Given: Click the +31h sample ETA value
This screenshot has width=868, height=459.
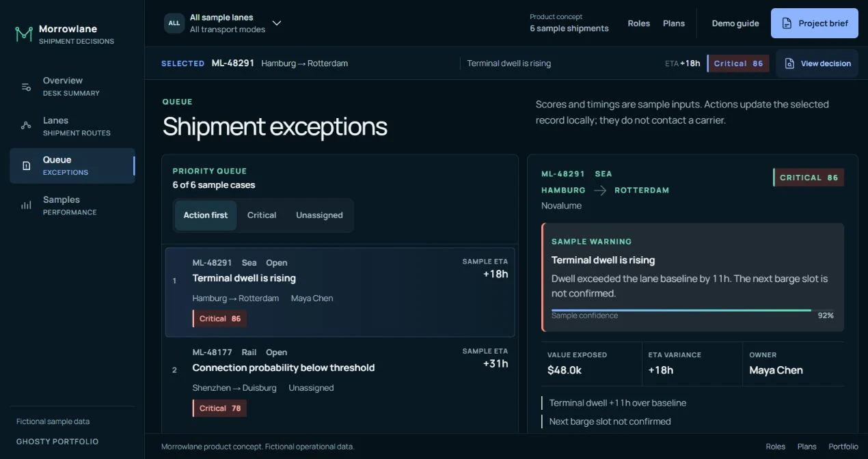Looking at the screenshot, I should [x=496, y=363].
